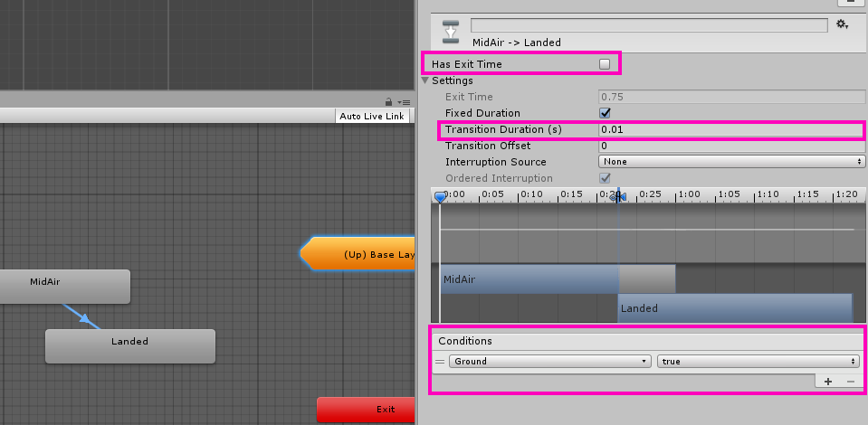Click the 1:00 mark on the timeline ruler
Viewport: 868px width, 425px height.
point(689,194)
